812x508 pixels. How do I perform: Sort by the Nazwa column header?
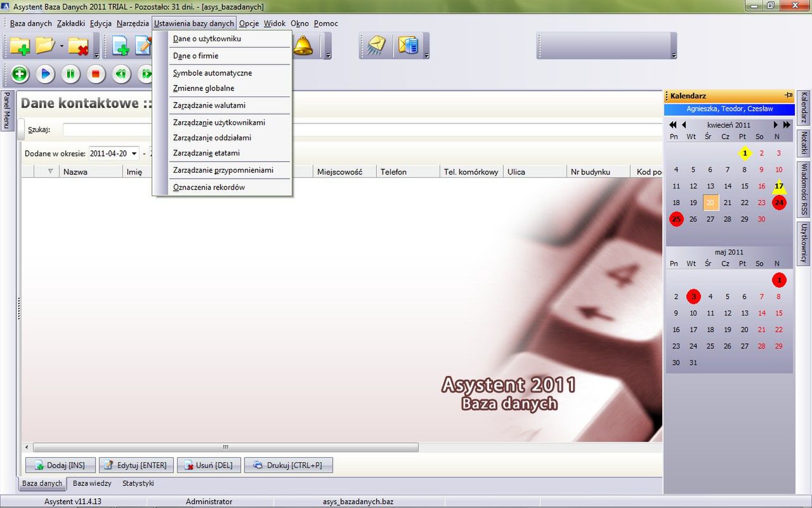[x=91, y=171]
